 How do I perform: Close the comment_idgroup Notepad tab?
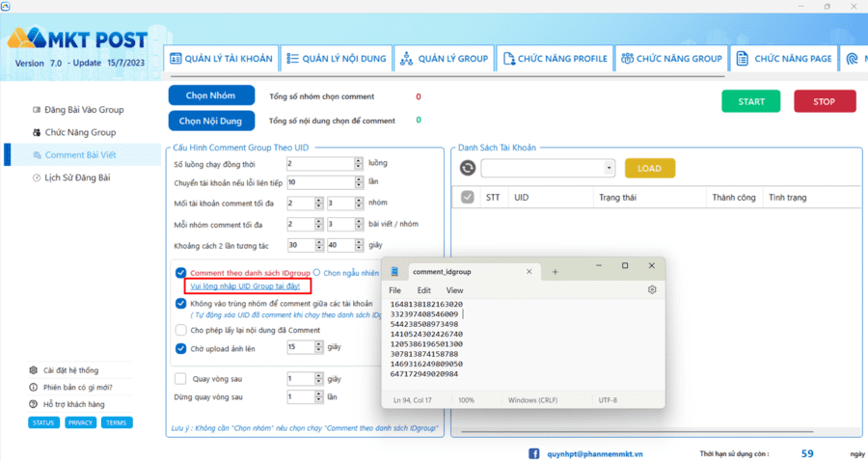coord(529,272)
